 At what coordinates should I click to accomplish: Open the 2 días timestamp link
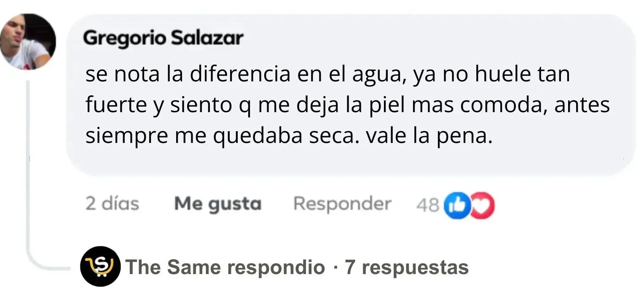click(112, 204)
